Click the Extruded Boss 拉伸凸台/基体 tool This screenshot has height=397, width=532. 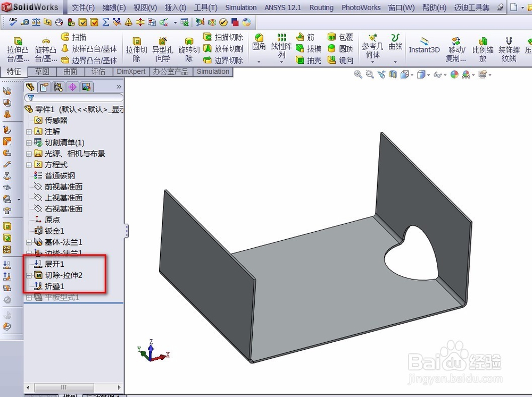click(18, 49)
